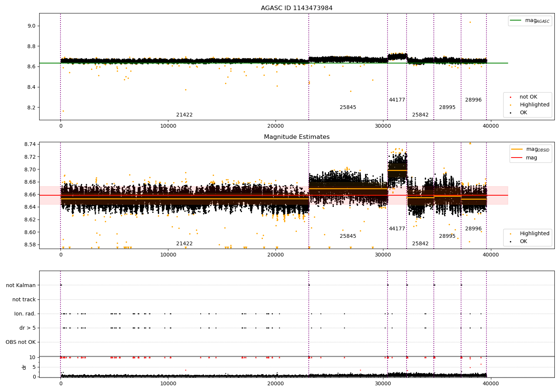The width and height of the screenshot is (560, 392).
Task: Select the green mag AGASC legend line
Action: coord(516,21)
